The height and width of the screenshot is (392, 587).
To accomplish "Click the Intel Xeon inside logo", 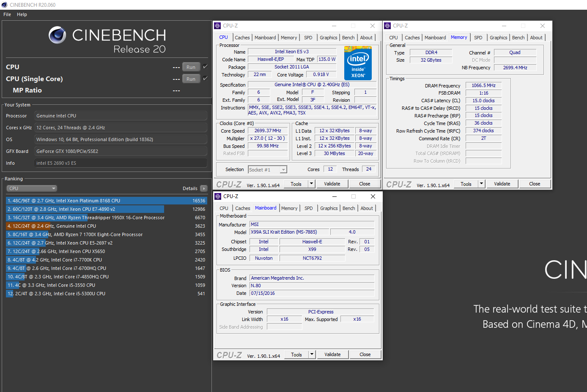I will [x=358, y=64].
